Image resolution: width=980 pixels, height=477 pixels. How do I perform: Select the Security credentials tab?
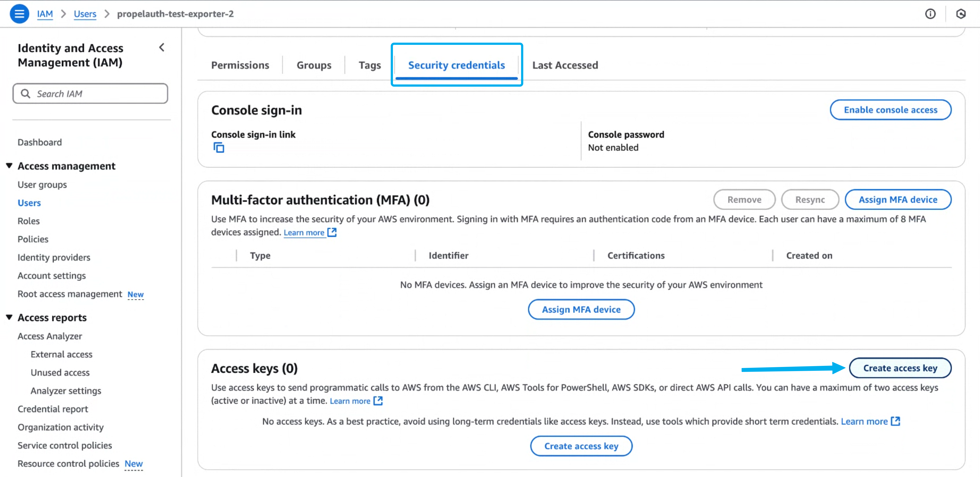tap(456, 65)
